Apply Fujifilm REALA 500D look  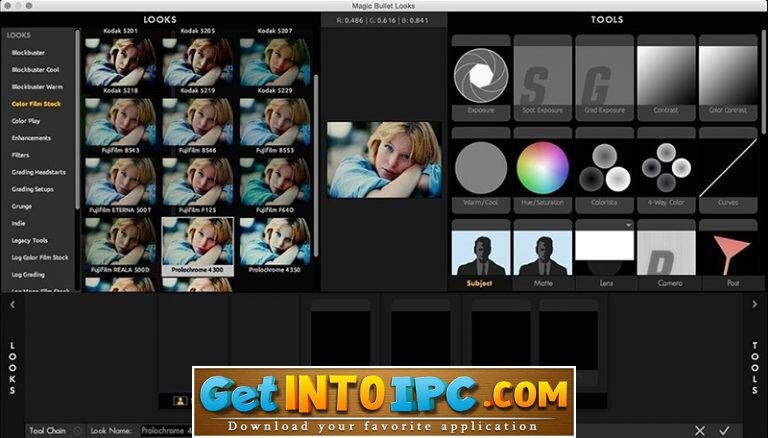[x=120, y=242]
